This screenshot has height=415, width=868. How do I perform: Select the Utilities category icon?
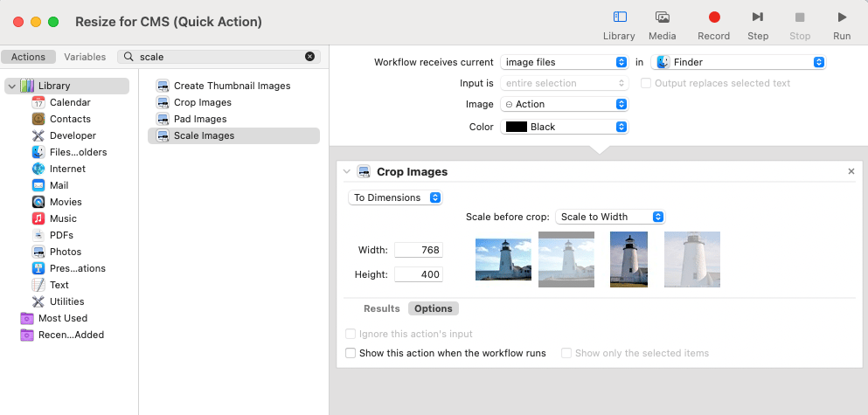coord(38,301)
